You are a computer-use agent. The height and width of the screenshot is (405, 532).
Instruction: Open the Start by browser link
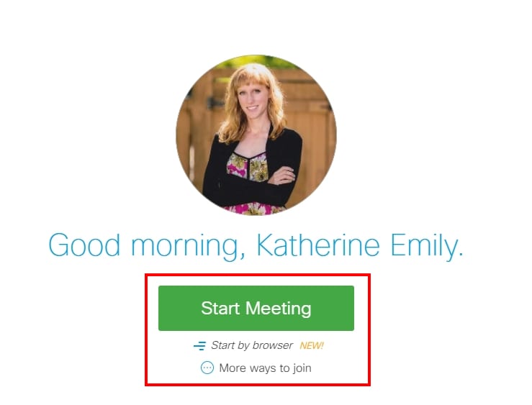pos(252,345)
